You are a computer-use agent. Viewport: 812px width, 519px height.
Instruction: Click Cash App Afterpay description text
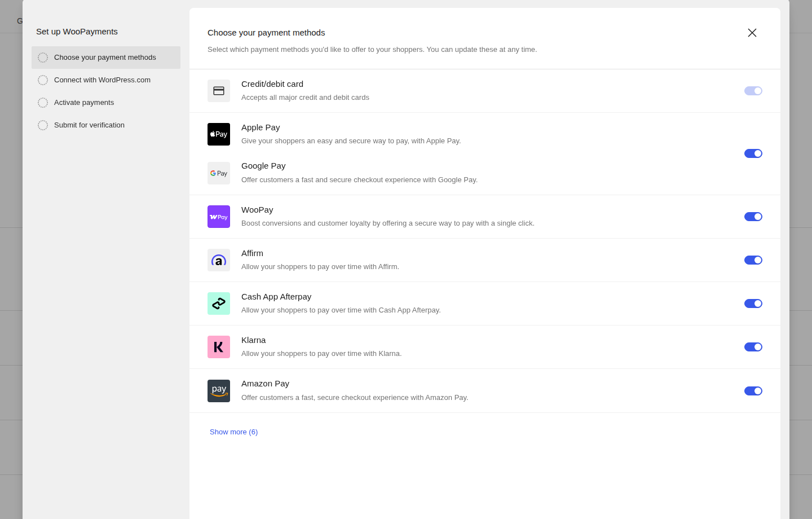341,310
